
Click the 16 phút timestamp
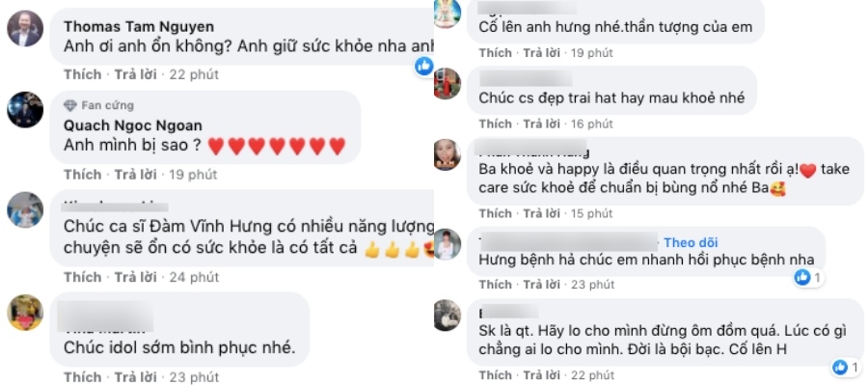coord(592,124)
